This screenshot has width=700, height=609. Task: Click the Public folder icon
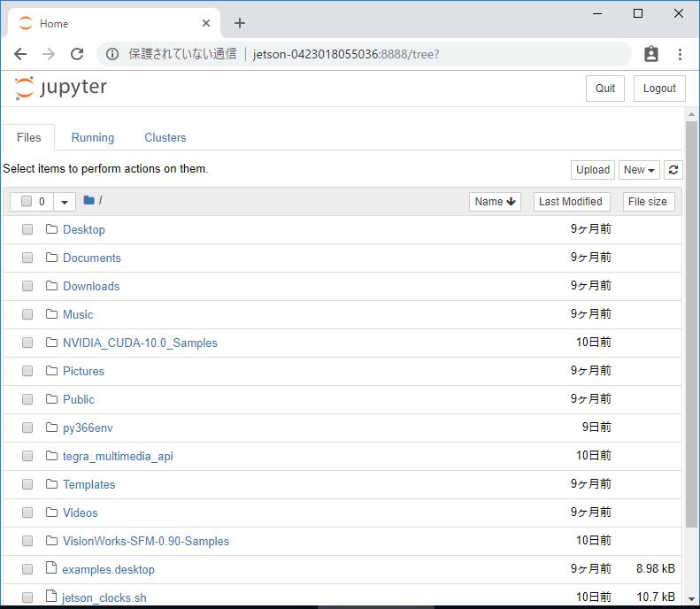pyautogui.click(x=52, y=399)
